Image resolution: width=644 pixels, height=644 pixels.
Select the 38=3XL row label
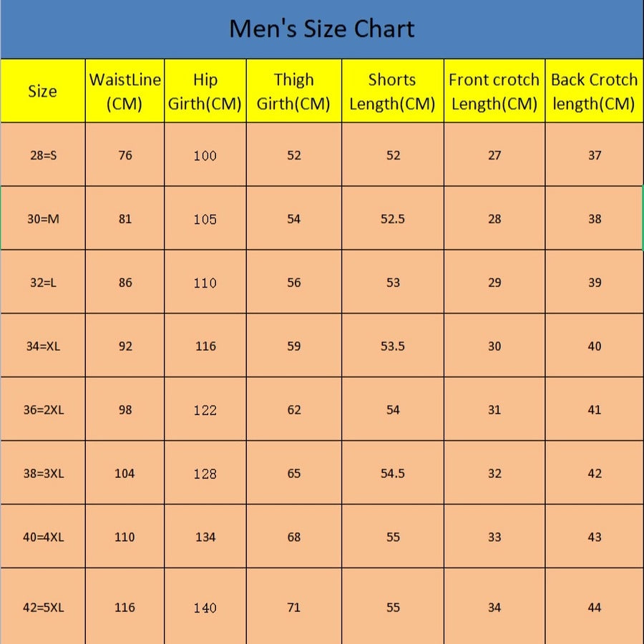tap(43, 474)
